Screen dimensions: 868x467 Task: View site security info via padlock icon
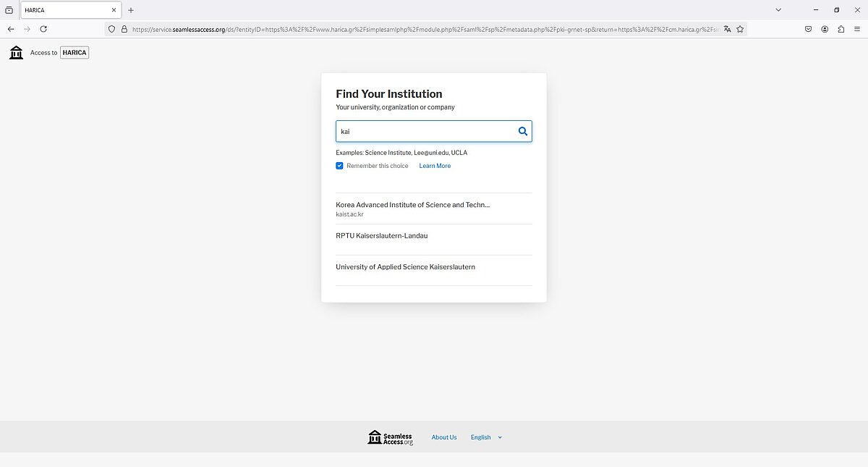tap(124, 29)
